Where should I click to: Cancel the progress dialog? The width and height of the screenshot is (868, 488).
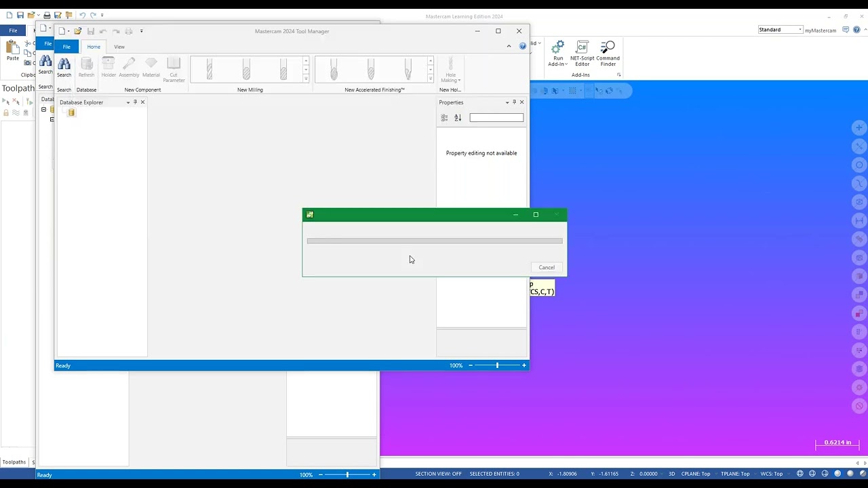click(547, 267)
